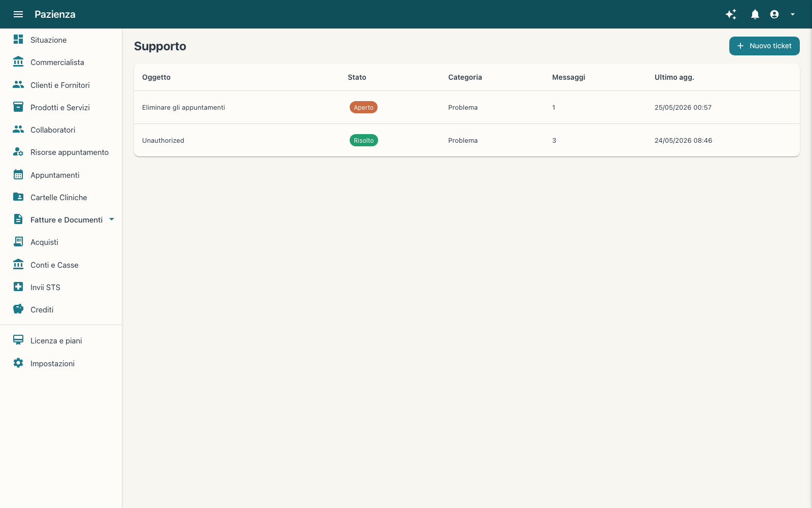Select Clienti e Fornitori in sidebar

tap(61, 85)
